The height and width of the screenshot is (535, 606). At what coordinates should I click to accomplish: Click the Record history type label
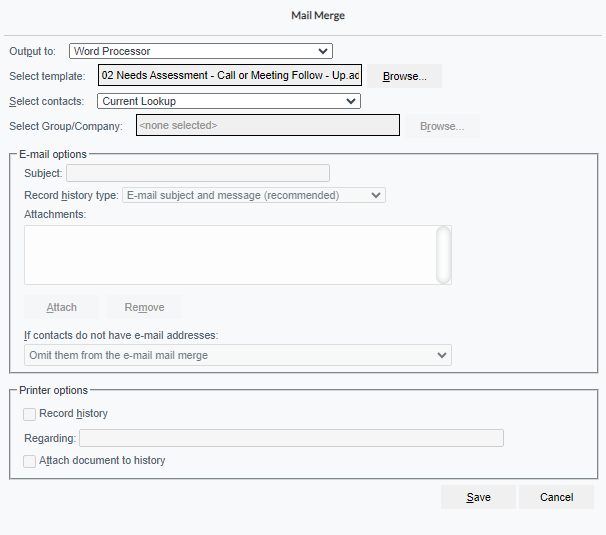(x=71, y=195)
